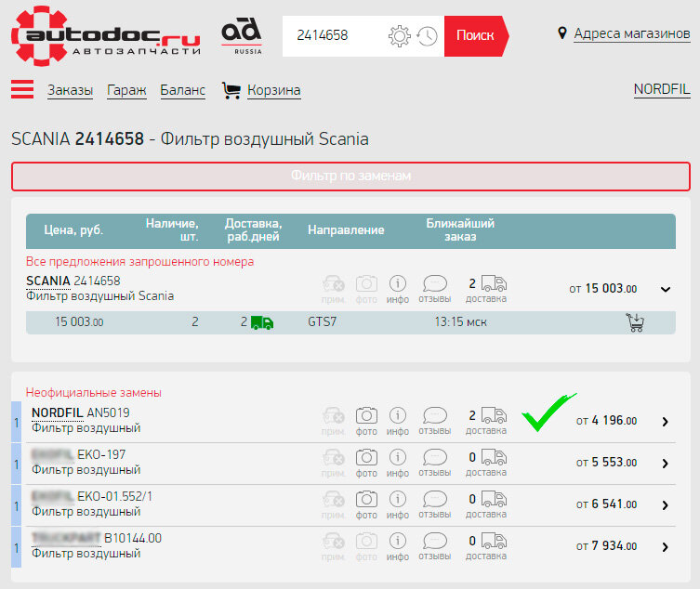
Task: Click green delivery truck in GTS7 row
Action: click(x=262, y=322)
